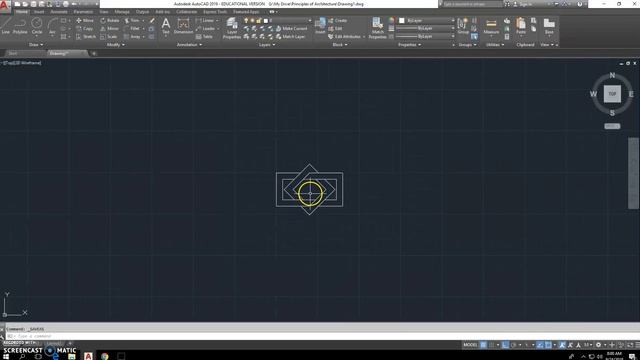
Task: Open the Annotate ribbon tab
Action: [59, 12]
